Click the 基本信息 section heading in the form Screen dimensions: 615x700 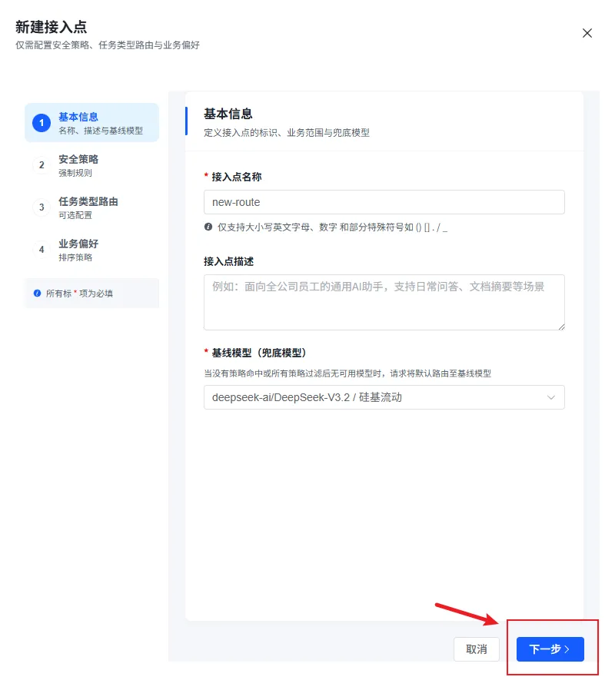(228, 114)
